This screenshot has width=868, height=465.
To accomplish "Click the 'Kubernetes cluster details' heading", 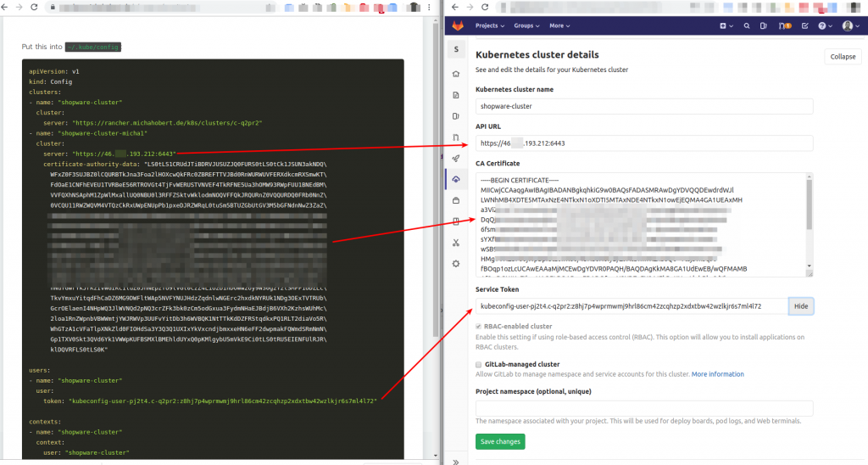I will [537, 54].
